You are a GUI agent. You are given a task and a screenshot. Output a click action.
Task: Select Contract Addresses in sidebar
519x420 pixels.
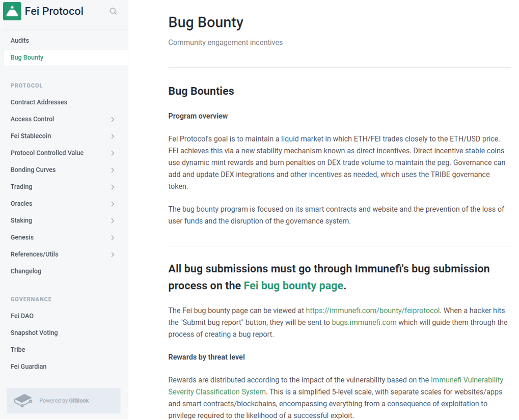click(x=39, y=102)
